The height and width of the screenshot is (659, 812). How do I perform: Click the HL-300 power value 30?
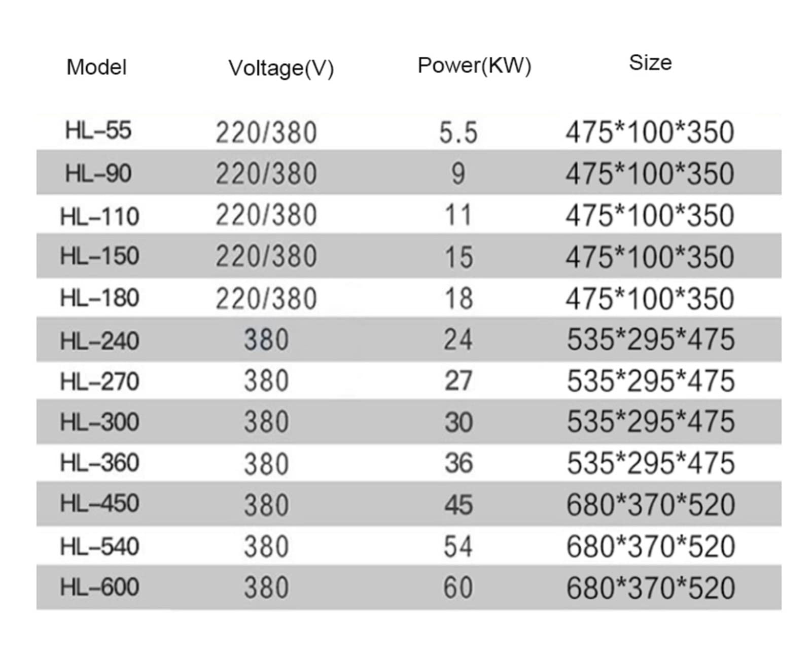(x=458, y=422)
